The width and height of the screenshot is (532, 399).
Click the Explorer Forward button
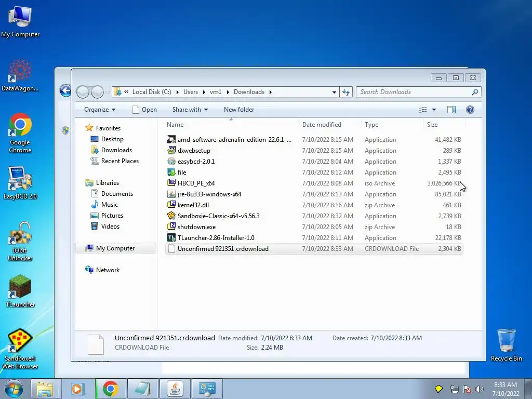[x=97, y=92]
